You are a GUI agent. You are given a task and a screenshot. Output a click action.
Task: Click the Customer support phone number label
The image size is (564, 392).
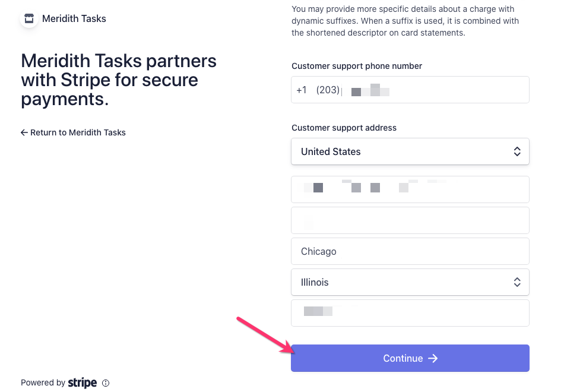(357, 66)
